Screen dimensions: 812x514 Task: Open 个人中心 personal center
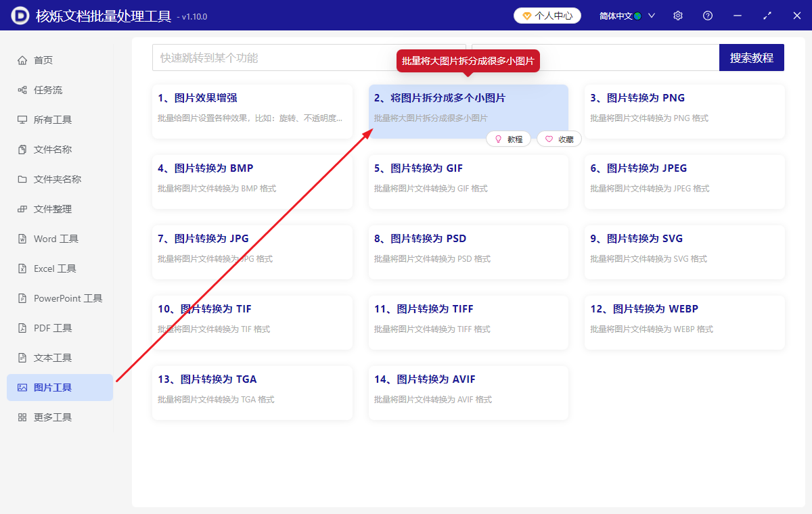[547, 15]
